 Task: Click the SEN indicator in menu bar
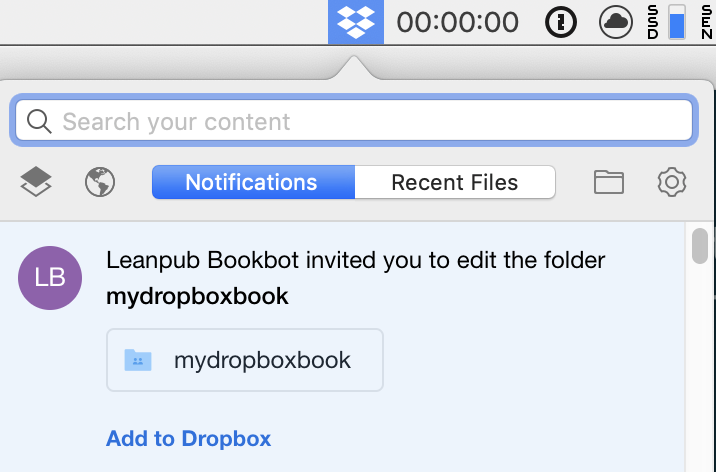[706, 21]
